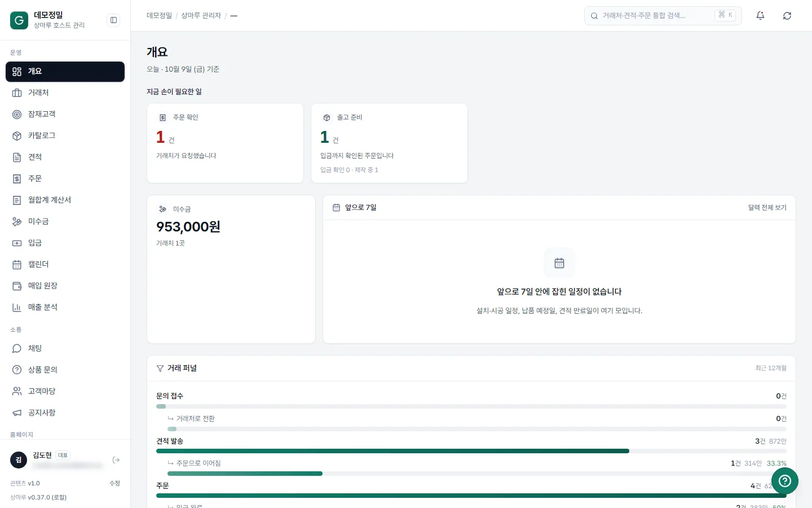Click the 잠재고객 target icon in sidebar

(17, 114)
